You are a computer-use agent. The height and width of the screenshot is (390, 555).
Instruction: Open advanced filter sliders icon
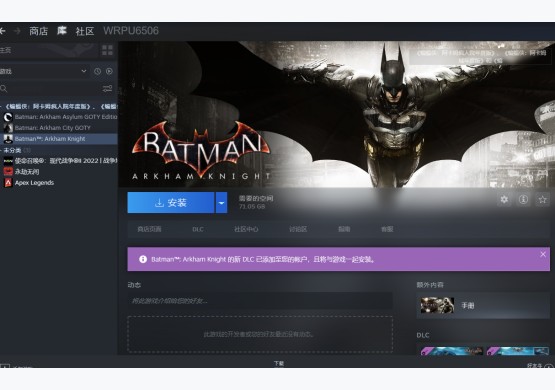click(x=107, y=88)
